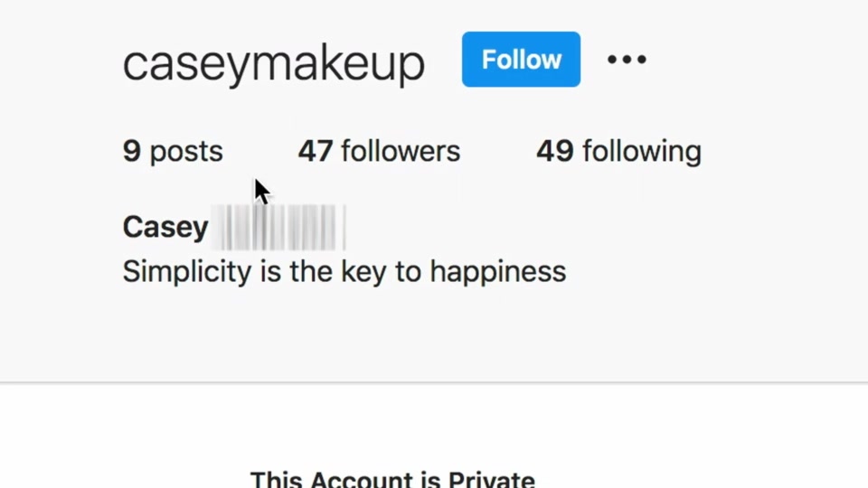Open the 47 followers list
Viewport: 868px width, 488px height.
(x=379, y=151)
